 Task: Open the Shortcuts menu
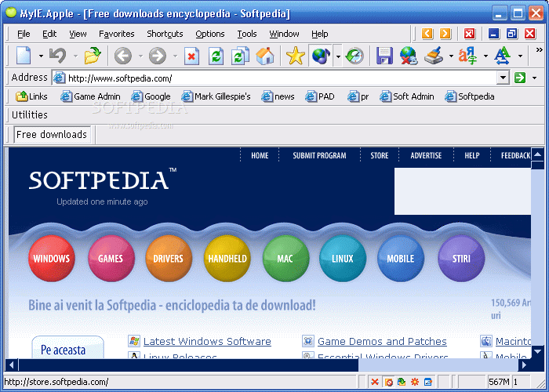[165, 34]
